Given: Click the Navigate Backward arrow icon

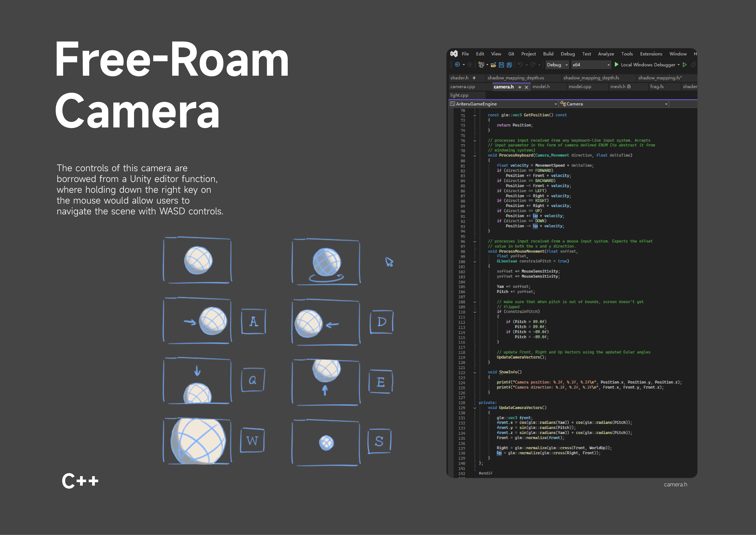Looking at the screenshot, I should tap(458, 64).
